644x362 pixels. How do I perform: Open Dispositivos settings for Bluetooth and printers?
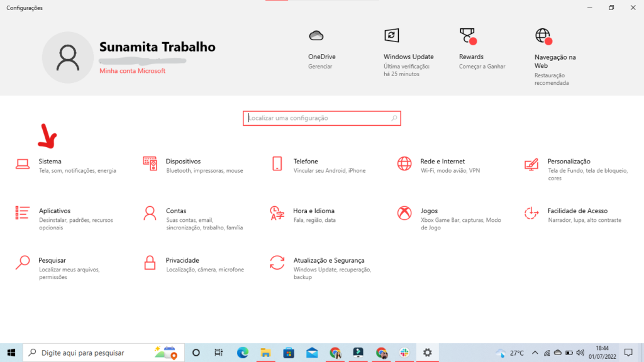click(x=183, y=162)
